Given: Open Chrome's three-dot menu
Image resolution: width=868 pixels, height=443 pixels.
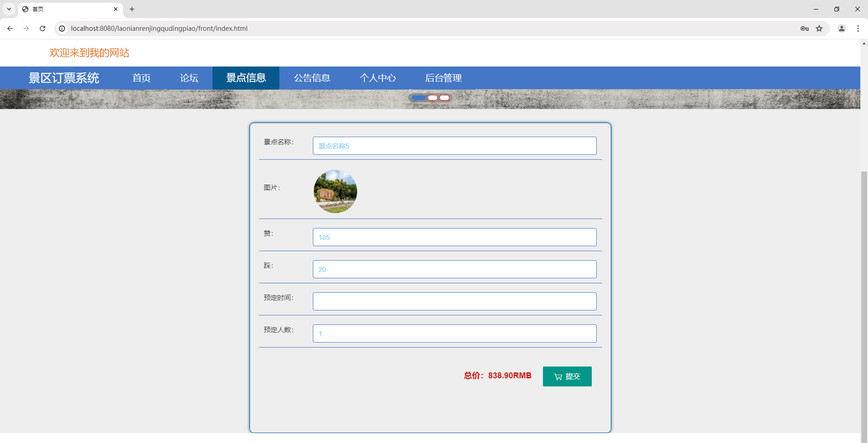Looking at the screenshot, I should [858, 29].
